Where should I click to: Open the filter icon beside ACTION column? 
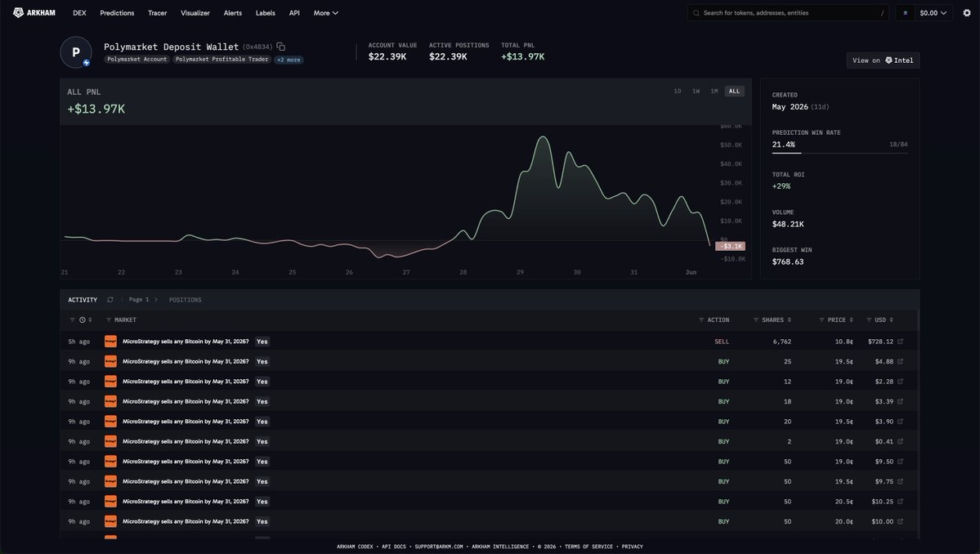click(701, 319)
